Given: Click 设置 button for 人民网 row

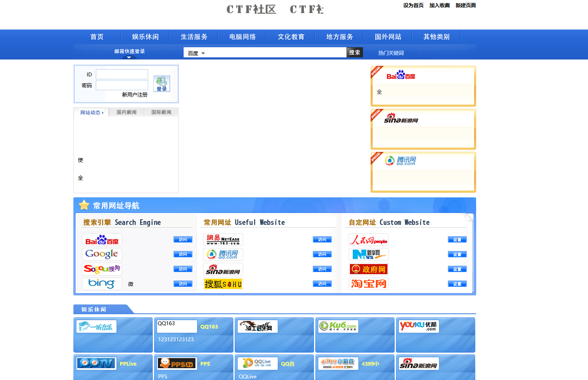Looking at the screenshot, I should 457,240.
